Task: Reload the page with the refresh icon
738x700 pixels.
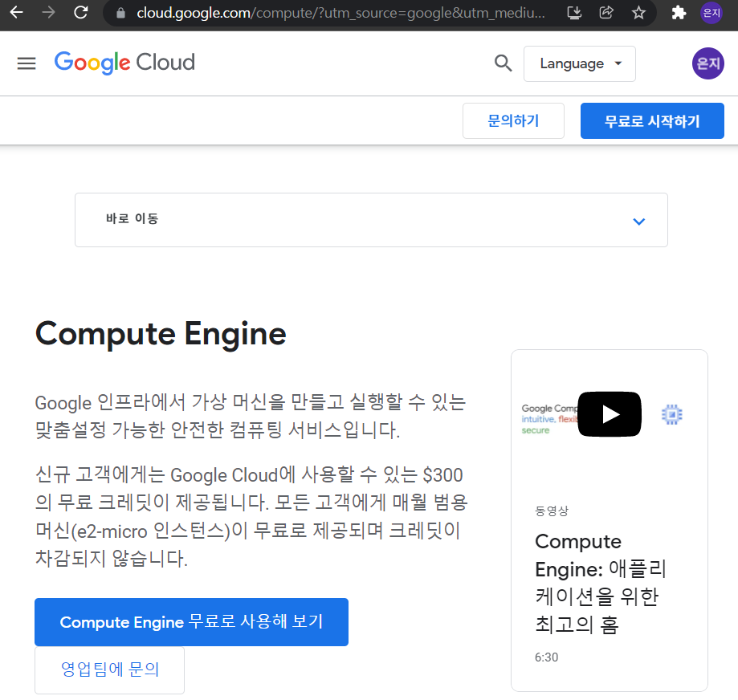Action: [81, 12]
